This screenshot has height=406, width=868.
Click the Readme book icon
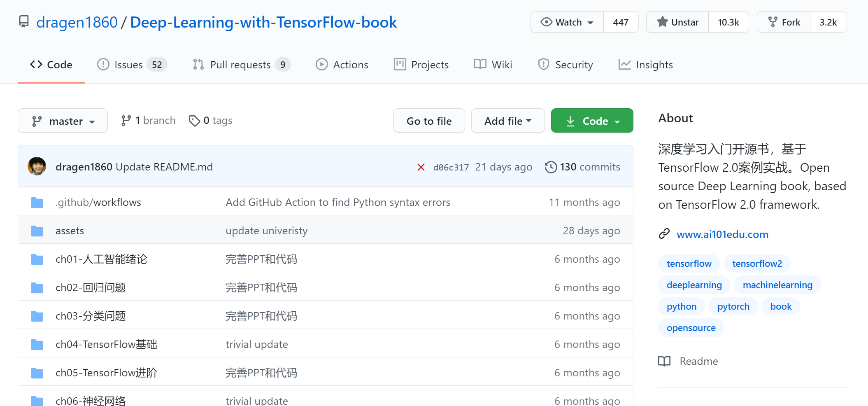pyautogui.click(x=664, y=362)
